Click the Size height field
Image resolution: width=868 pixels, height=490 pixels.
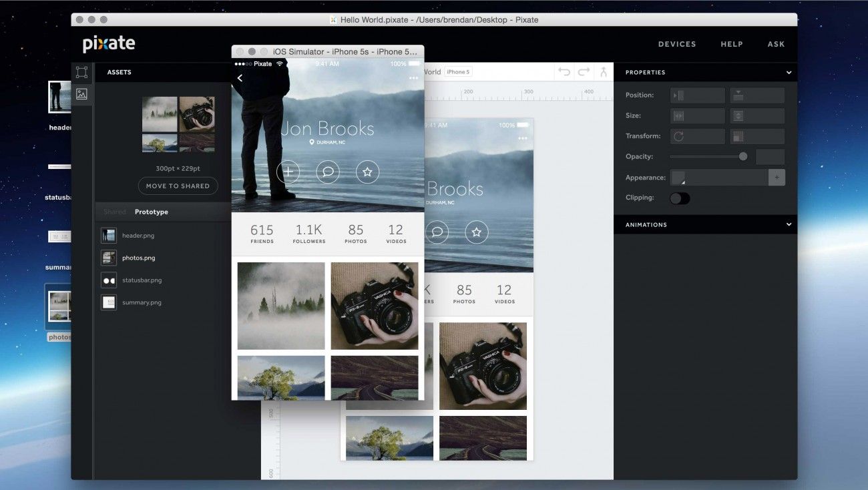coord(757,115)
